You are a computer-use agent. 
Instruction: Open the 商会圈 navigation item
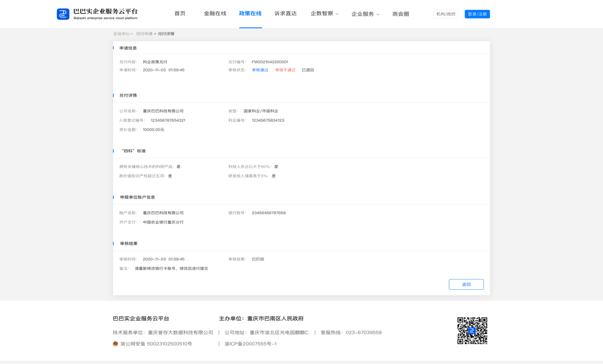[401, 14]
